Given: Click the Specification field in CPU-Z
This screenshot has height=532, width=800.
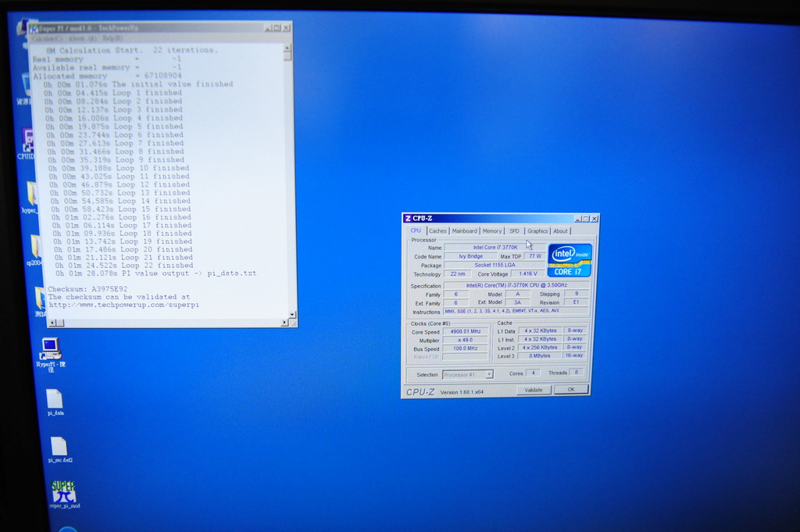Looking at the screenshot, I should (x=516, y=285).
